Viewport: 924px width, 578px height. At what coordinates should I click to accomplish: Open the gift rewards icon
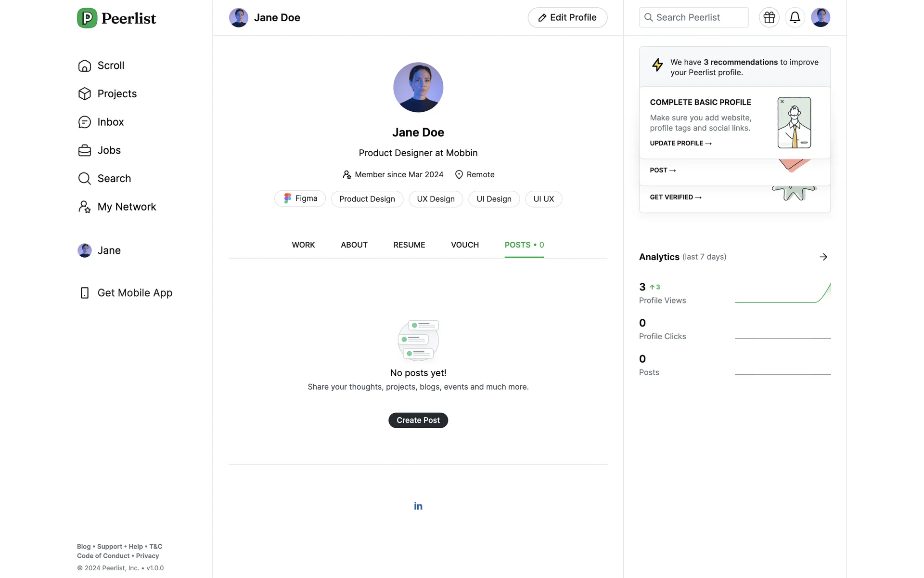[769, 17]
